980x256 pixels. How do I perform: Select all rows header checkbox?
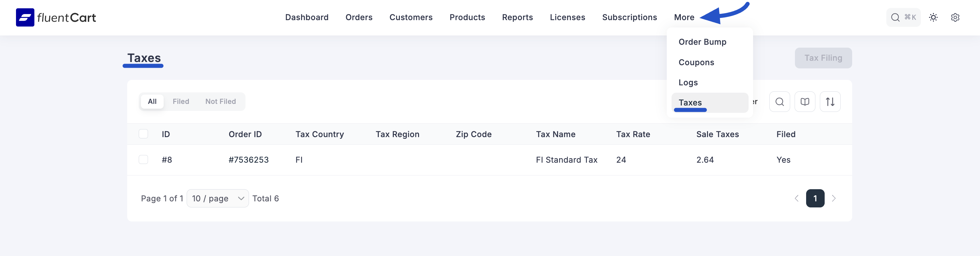tap(144, 134)
